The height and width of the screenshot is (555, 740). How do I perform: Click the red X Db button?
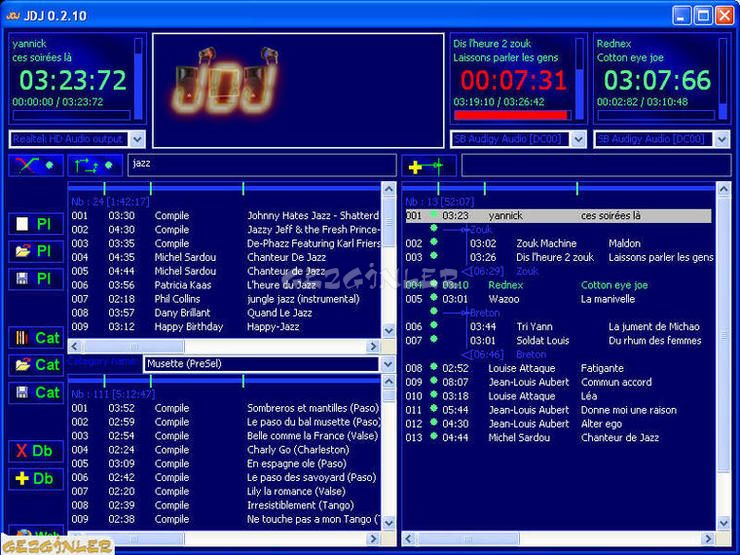coord(35,451)
